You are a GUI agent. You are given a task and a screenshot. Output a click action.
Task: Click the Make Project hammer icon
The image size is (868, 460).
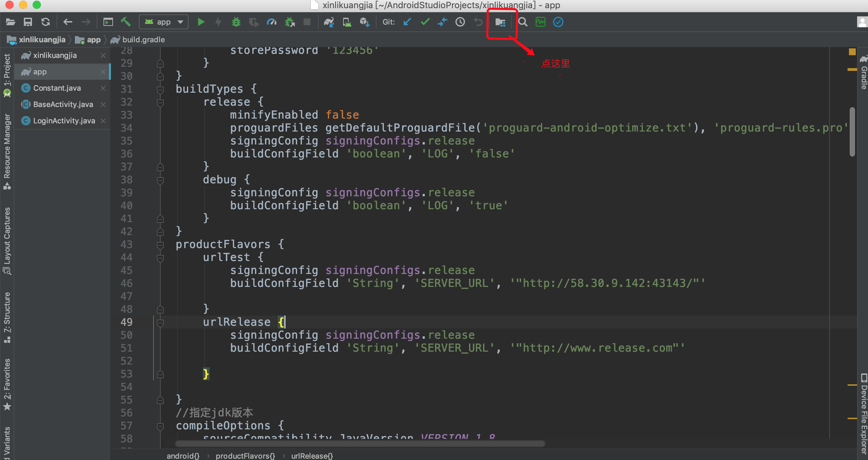tap(126, 22)
